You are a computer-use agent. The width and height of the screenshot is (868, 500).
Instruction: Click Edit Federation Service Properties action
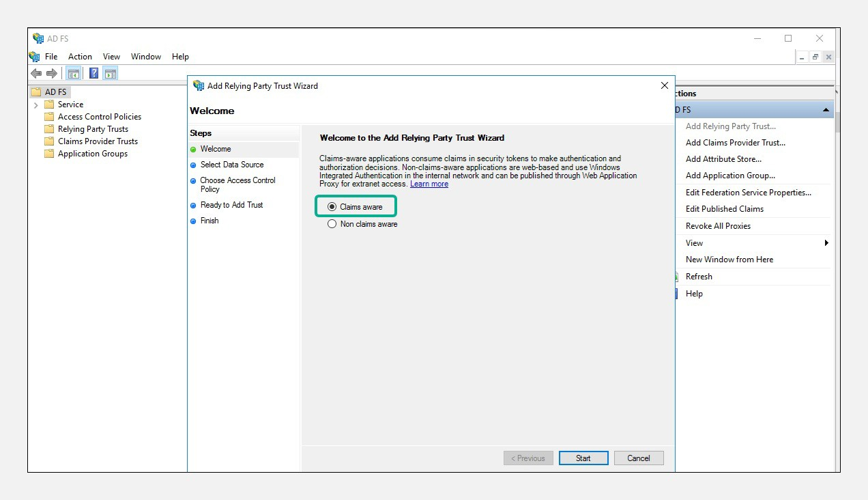pyautogui.click(x=749, y=193)
